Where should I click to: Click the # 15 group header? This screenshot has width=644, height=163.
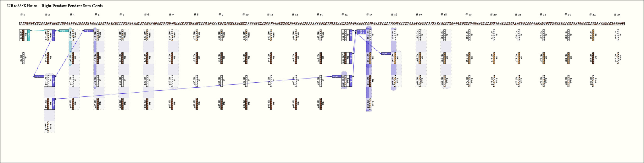pos(369,15)
